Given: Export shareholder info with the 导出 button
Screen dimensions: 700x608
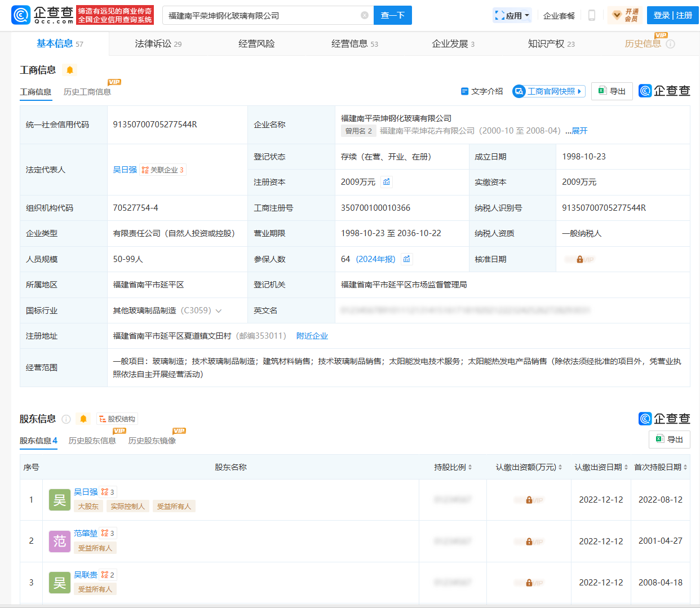Looking at the screenshot, I should click(670, 440).
